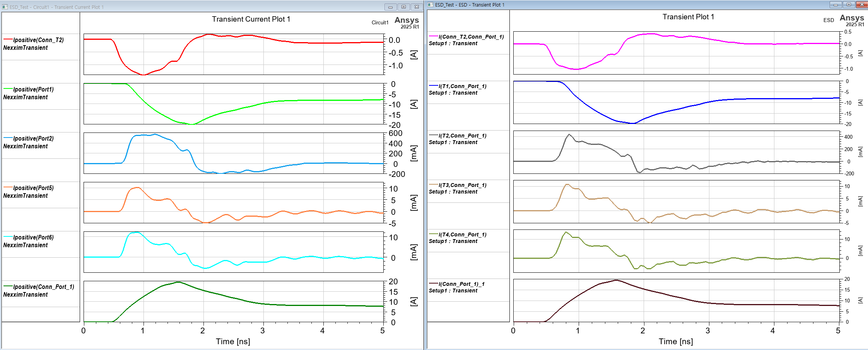Select the Ipositive(Port5) legend entry
This screenshot has width=868, height=350.
(33, 188)
